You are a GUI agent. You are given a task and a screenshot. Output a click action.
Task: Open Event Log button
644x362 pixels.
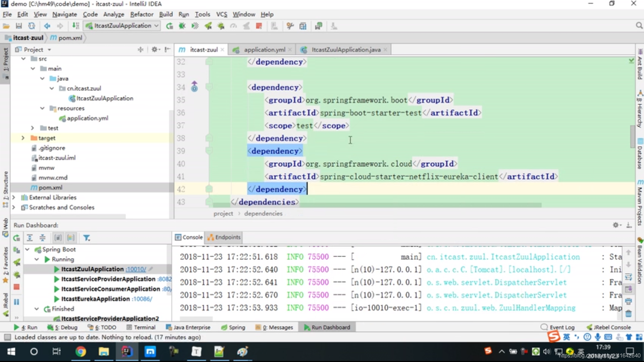[x=557, y=327]
